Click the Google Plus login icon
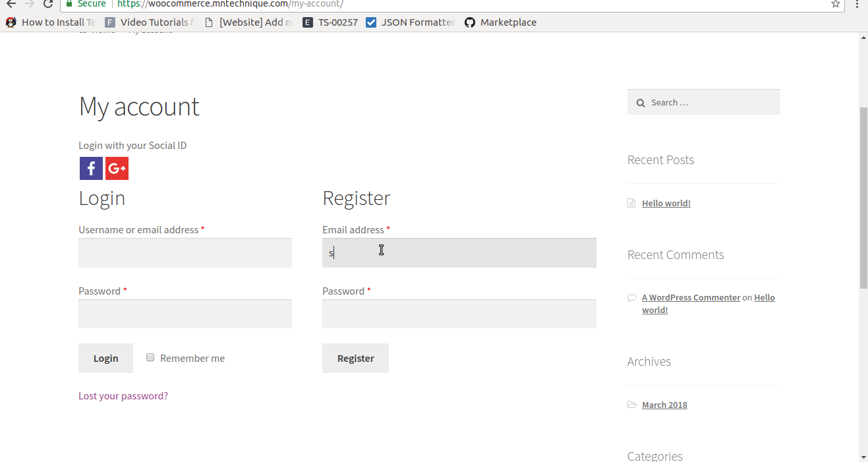 coord(117,168)
